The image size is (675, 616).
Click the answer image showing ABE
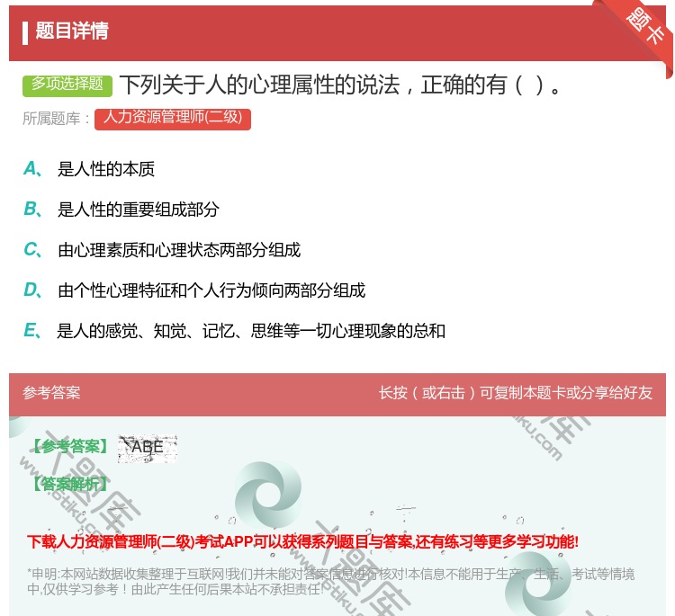click(148, 448)
